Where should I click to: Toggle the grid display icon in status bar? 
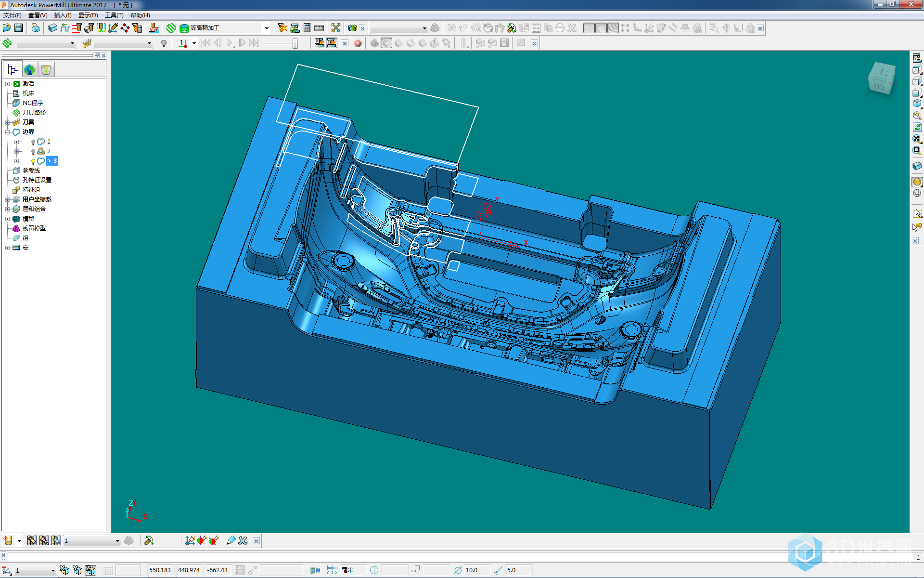[108, 570]
